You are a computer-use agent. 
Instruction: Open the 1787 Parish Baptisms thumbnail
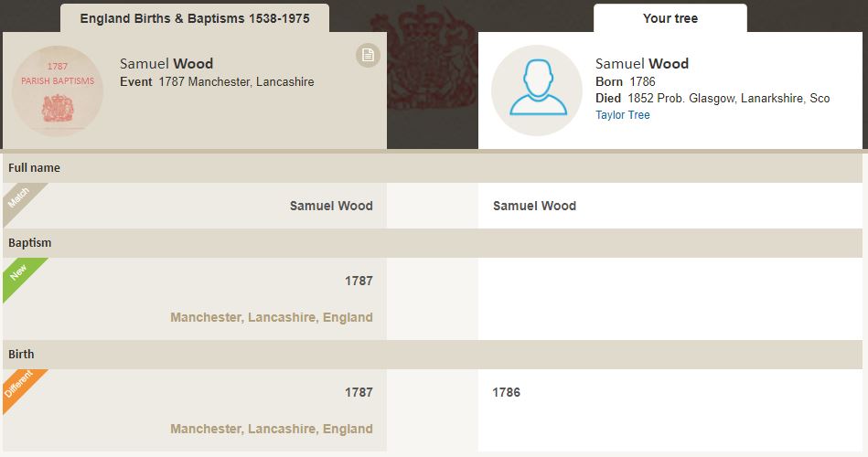tap(58, 90)
